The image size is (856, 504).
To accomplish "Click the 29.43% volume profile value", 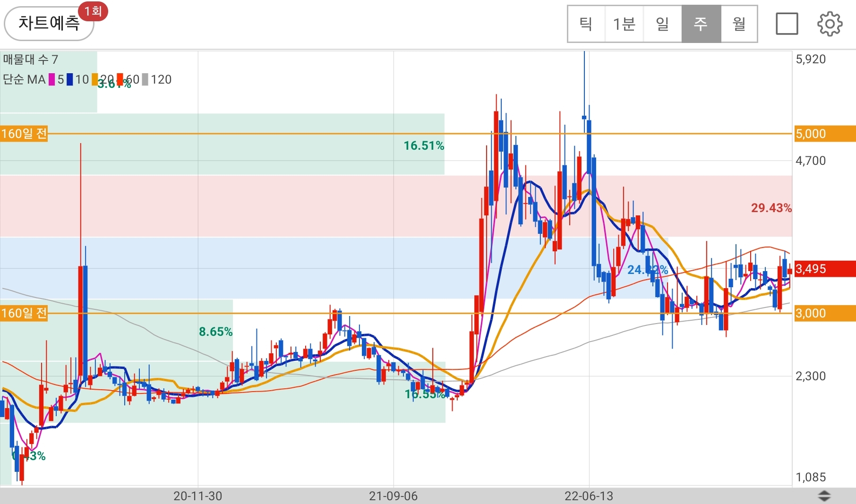I will [x=771, y=208].
